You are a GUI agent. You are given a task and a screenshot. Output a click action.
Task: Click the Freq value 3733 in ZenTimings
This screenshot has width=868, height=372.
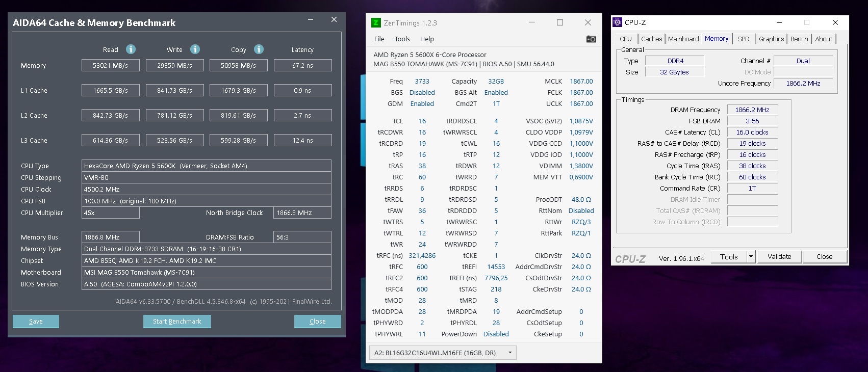422,81
